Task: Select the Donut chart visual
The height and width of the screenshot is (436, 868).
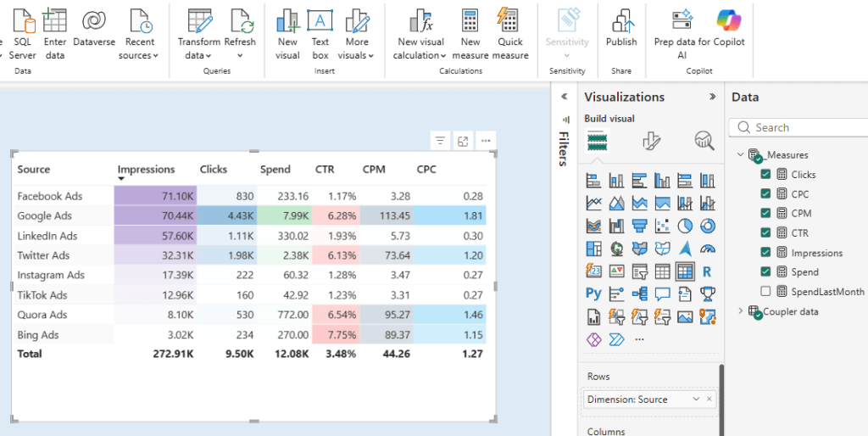Action: point(708,226)
